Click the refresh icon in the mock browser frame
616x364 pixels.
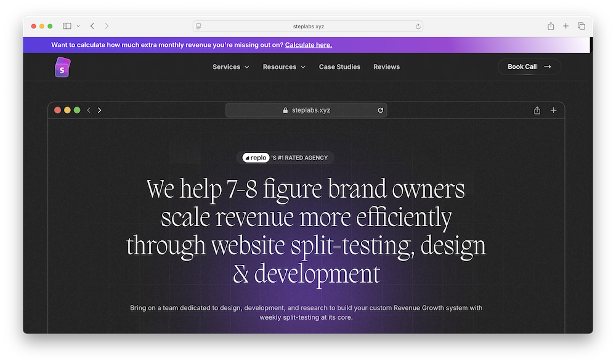coord(381,110)
